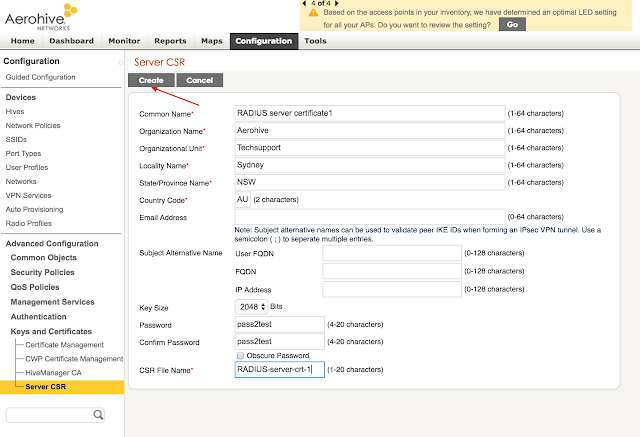The image size is (640, 437).
Task: Click the Country Code field
Action: tap(242, 200)
